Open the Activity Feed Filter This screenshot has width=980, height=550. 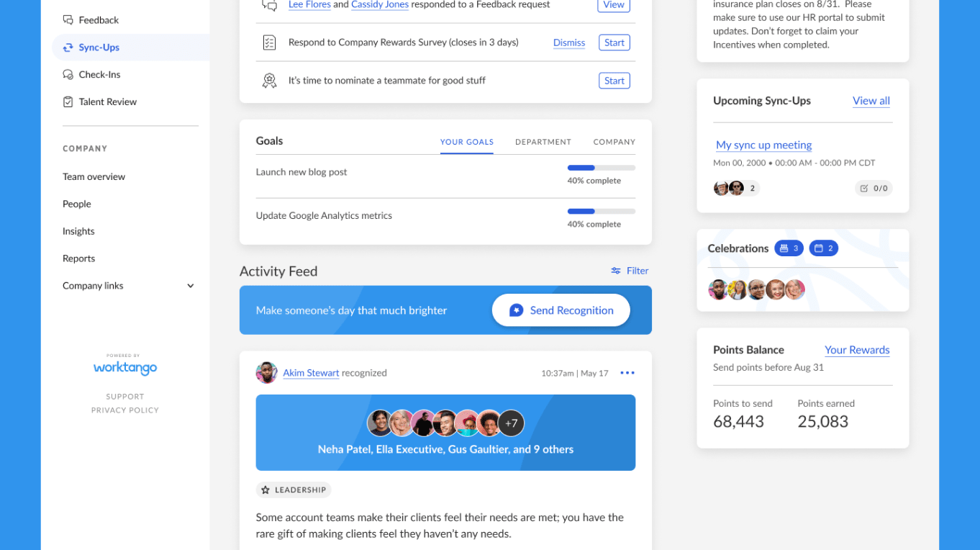(x=630, y=271)
